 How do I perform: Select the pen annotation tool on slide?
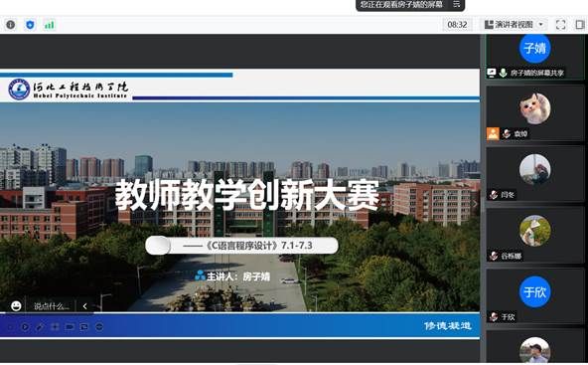(40, 327)
